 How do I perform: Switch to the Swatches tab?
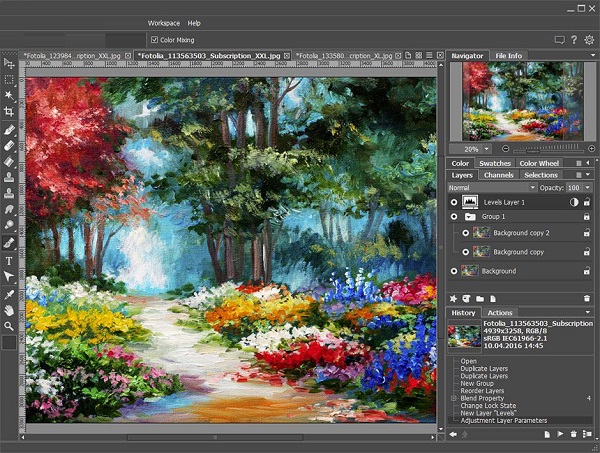tap(495, 163)
